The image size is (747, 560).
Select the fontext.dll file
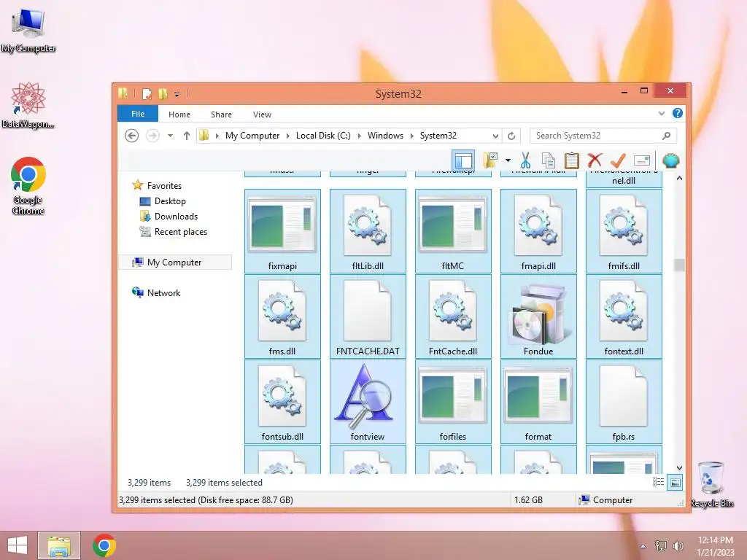pos(624,316)
